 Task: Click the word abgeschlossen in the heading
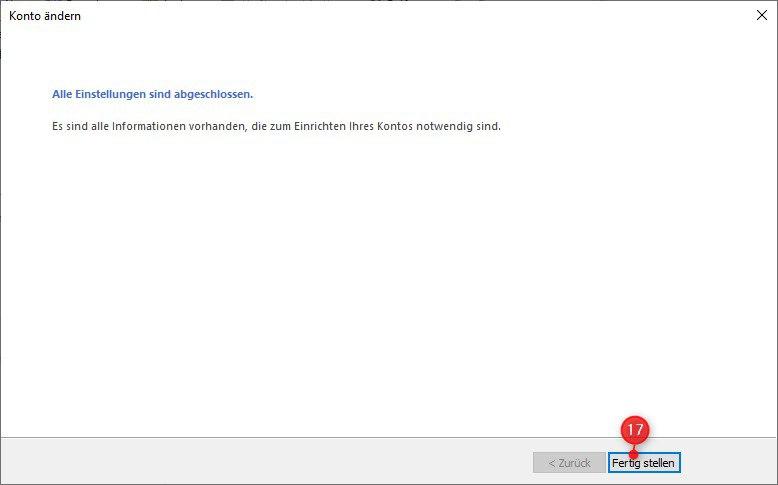[213, 94]
